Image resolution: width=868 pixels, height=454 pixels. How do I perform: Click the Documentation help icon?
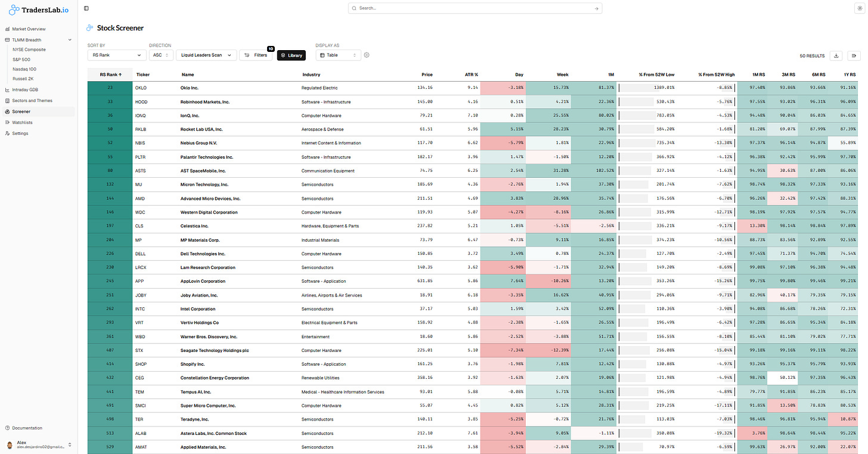click(7, 428)
